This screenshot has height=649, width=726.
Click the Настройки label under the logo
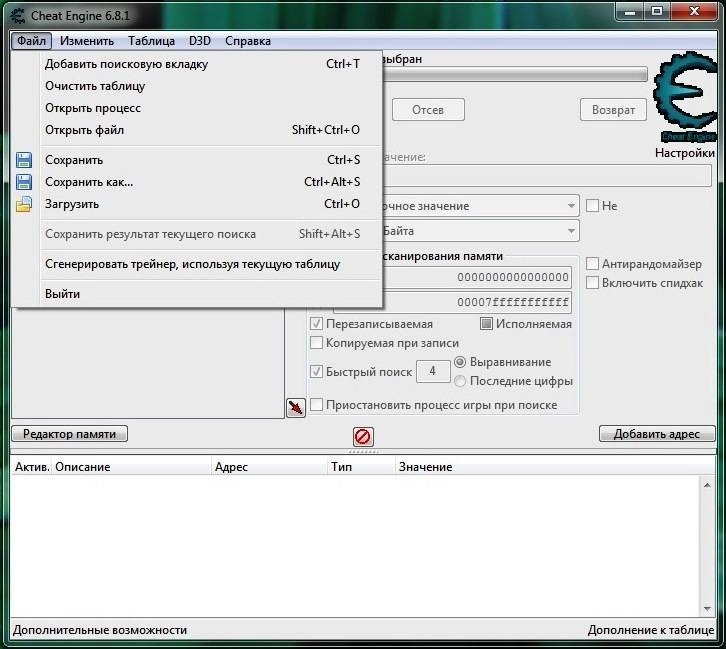pos(685,153)
